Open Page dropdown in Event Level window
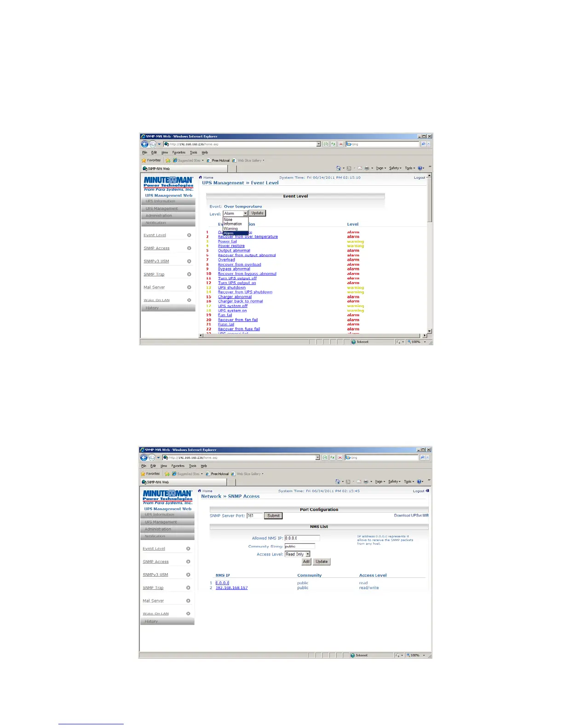This screenshot has height=728, width=563. [x=381, y=168]
